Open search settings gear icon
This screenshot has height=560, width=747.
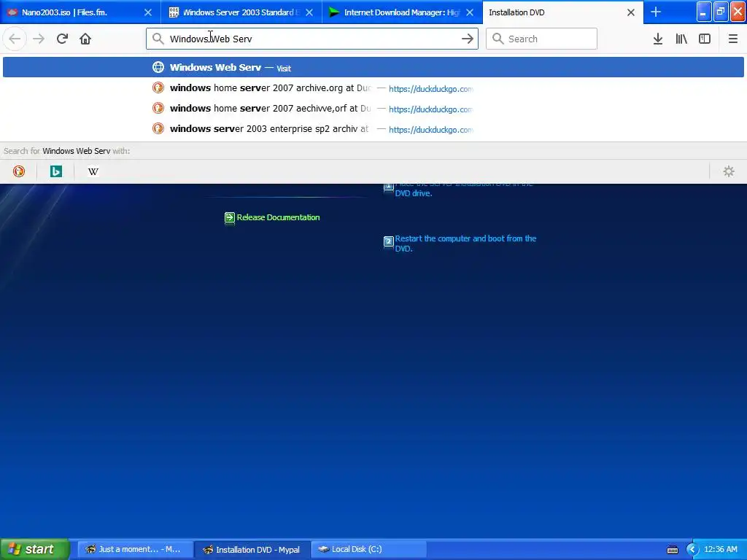pyautogui.click(x=729, y=171)
